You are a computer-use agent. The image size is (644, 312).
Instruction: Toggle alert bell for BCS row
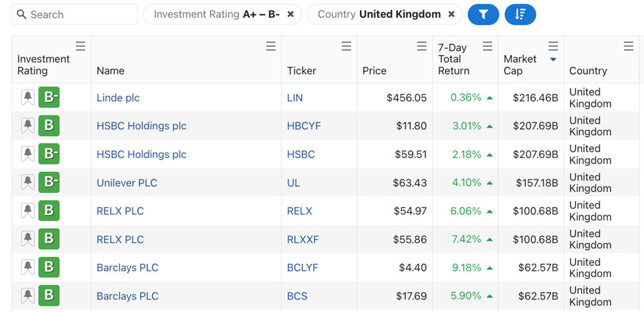pyautogui.click(x=28, y=296)
